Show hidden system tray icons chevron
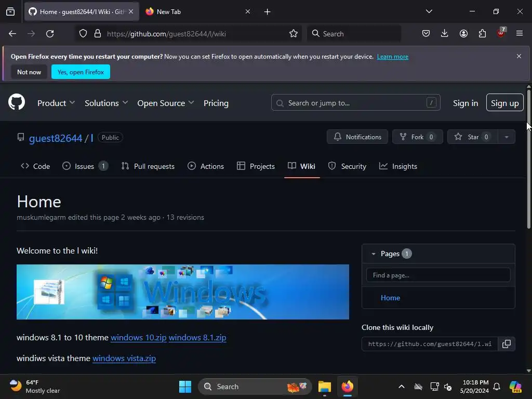Image resolution: width=532 pixels, height=399 pixels. point(402,387)
